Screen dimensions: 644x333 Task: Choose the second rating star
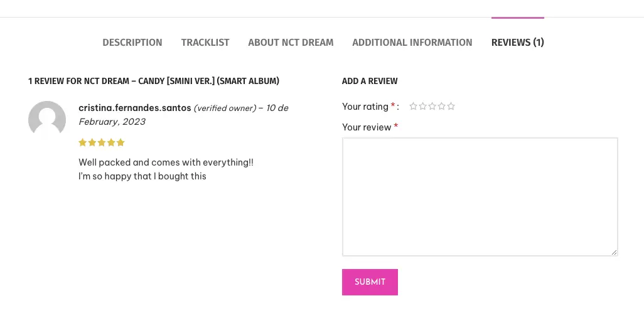pyautogui.click(x=422, y=107)
